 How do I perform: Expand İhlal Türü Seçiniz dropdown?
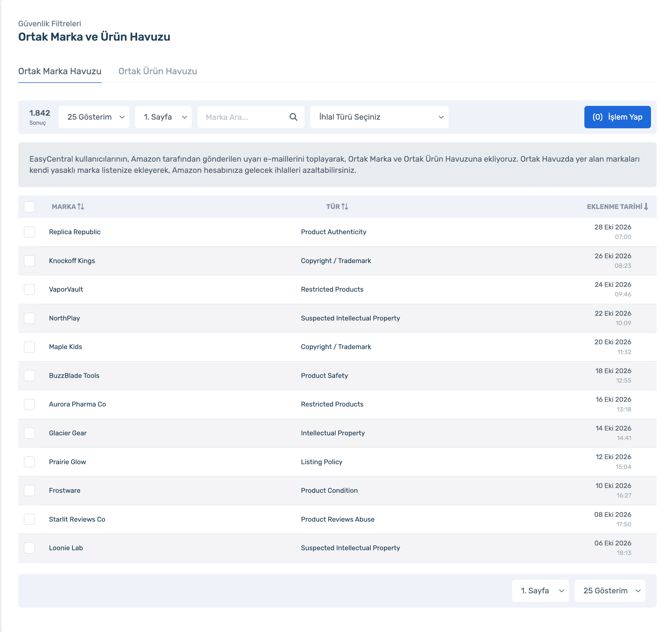(x=379, y=117)
